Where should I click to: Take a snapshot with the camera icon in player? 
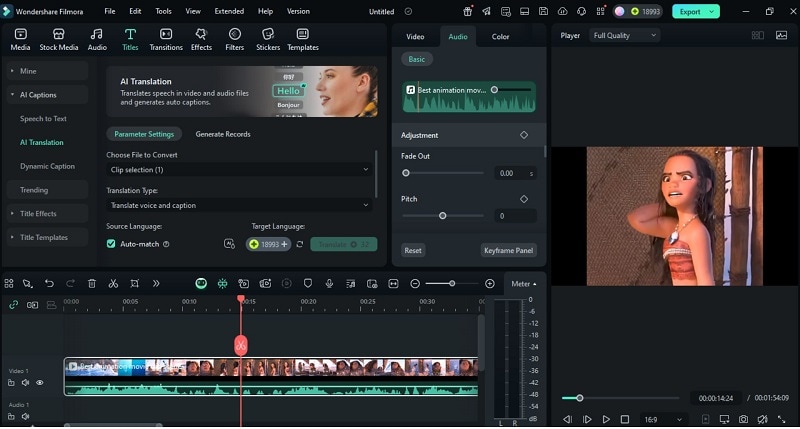743,419
